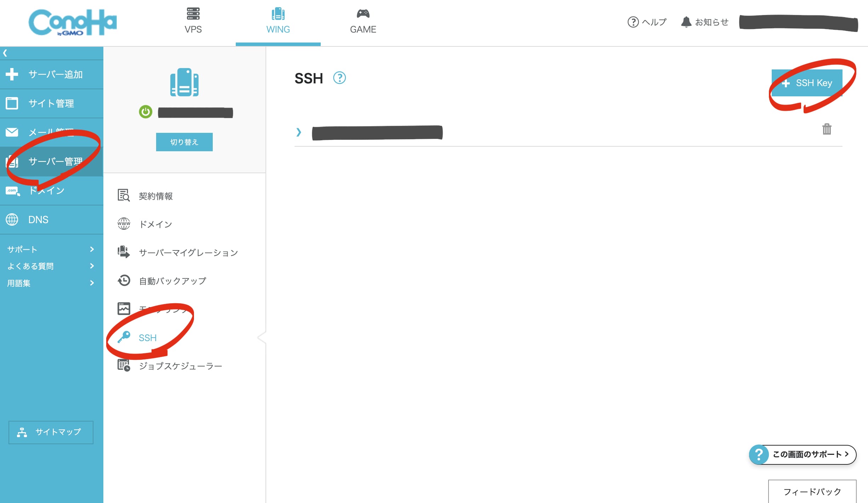868x503 pixels.
Task: Click サーバー追加 plus icon
Action: click(x=12, y=74)
